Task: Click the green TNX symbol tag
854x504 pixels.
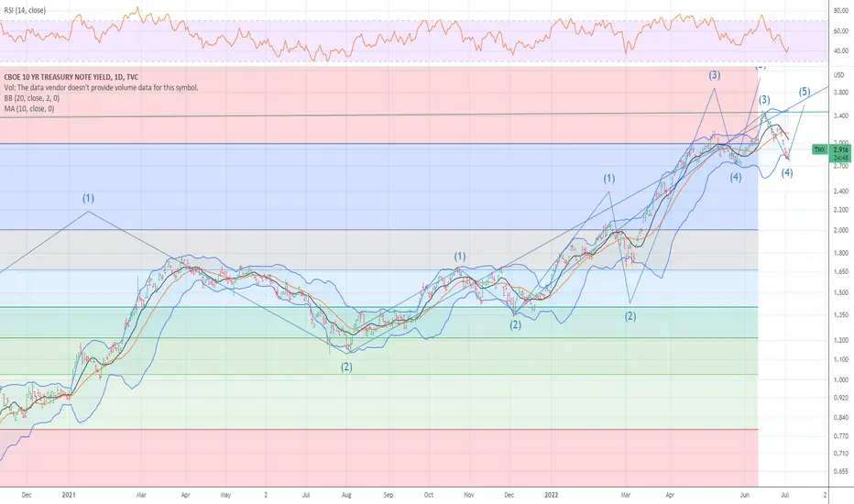Action: [x=819, y=149]
